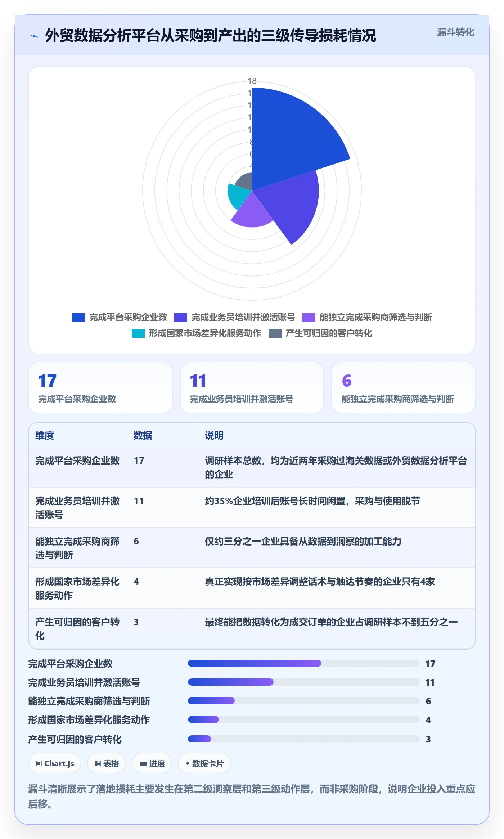This screenshot has width=504, height=839.
Task: Click table cell 产生可归因的客户转化
Action: coord(77,629)
